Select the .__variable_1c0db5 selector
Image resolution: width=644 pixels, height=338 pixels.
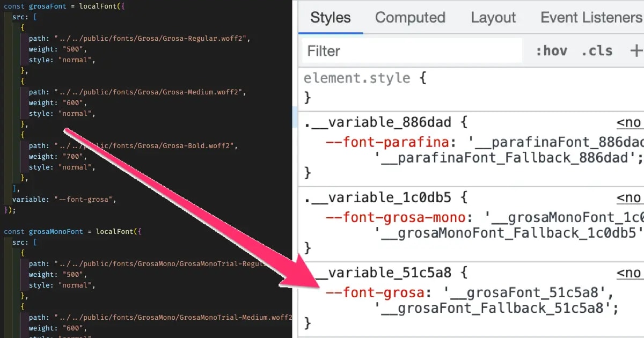376,197
